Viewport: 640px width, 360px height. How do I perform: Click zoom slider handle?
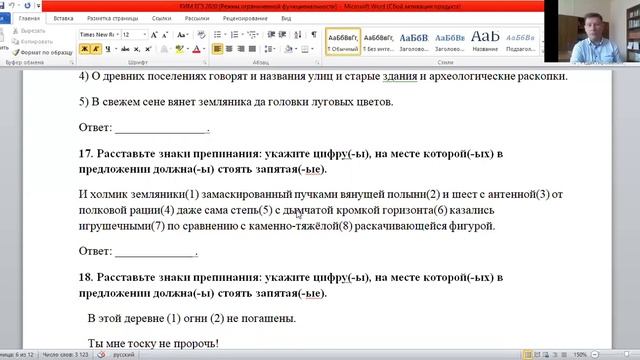pos(627,355)
